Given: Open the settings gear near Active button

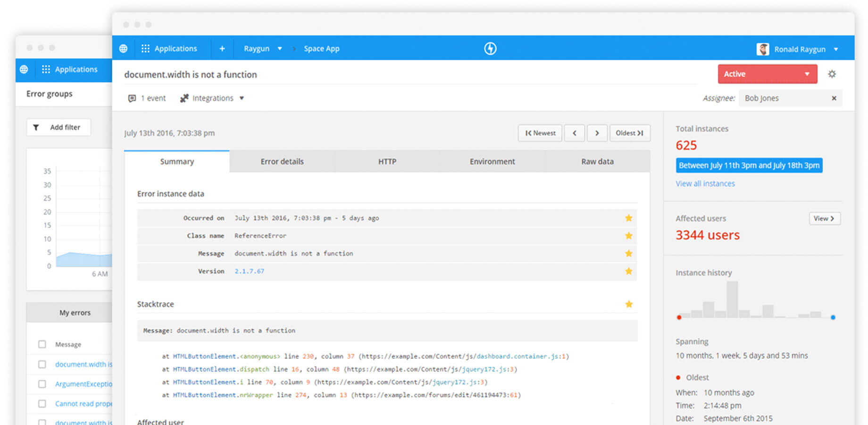Looking at the screenshot, I should pyautogui.click(x=832, y=74).
